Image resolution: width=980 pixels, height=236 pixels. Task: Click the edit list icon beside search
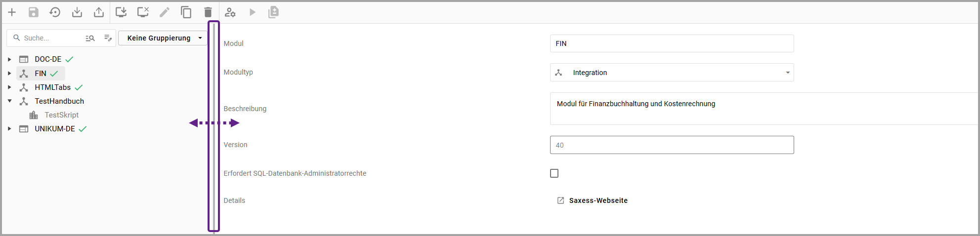108,38
